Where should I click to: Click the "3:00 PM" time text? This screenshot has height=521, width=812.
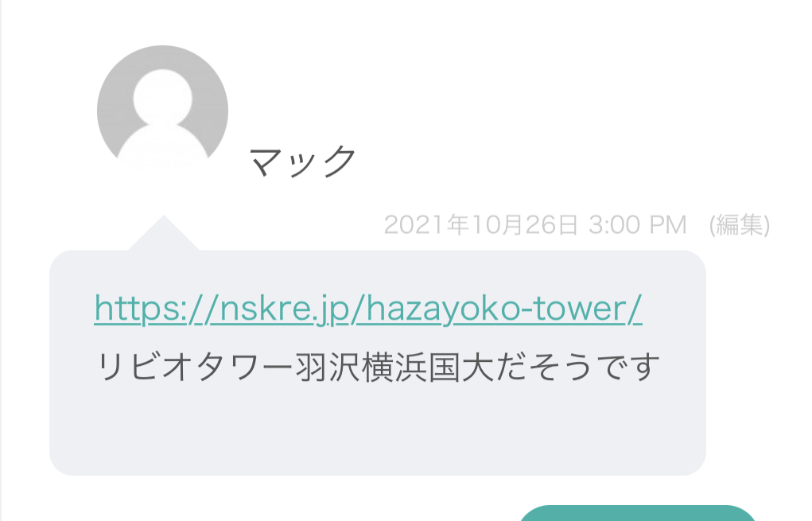[x=638, y=225]
